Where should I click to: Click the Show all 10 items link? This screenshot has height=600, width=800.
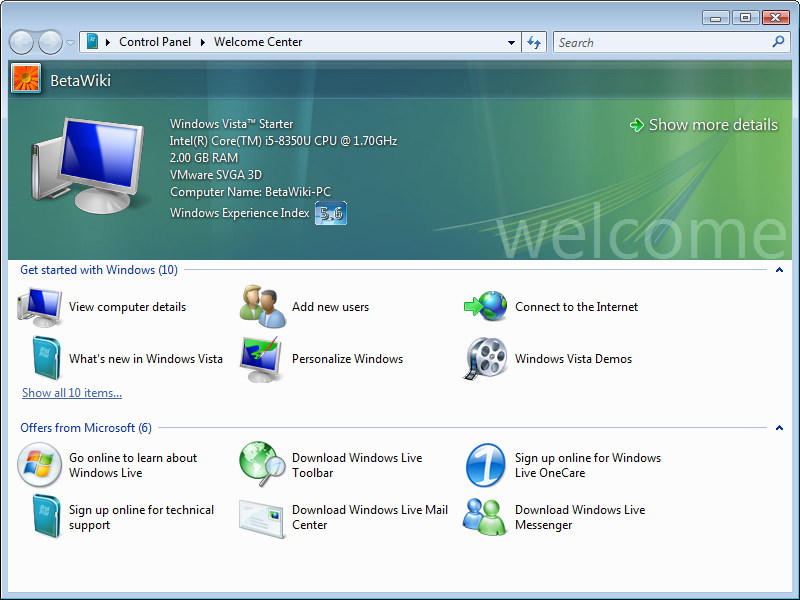coord(72,393)
